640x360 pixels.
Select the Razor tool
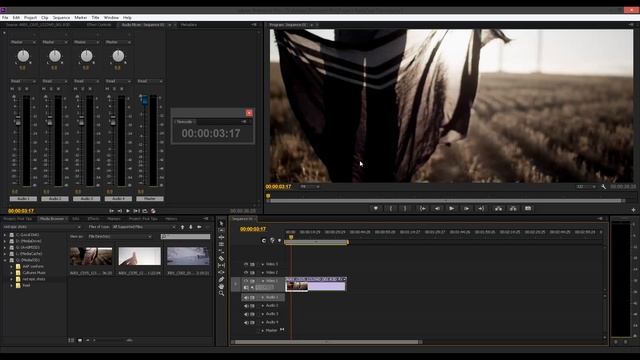click(x=221, y=258)
